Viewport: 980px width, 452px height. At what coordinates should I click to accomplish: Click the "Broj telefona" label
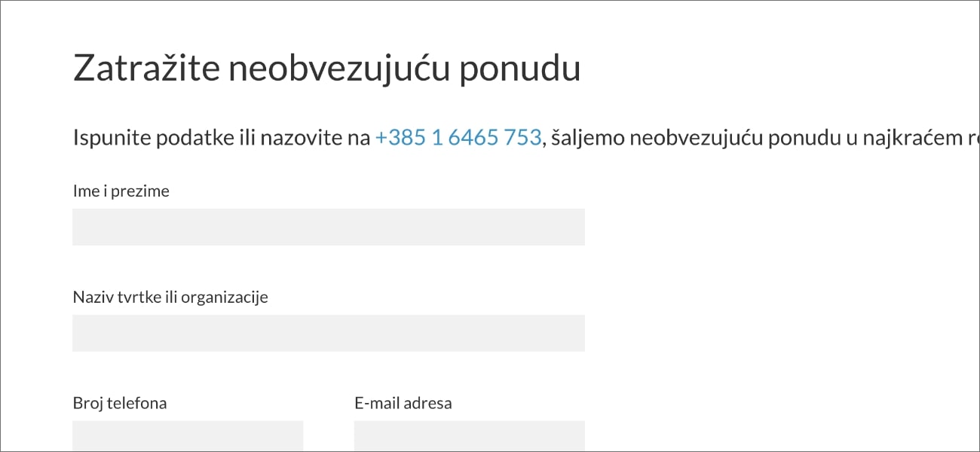(x=120, y=404)
